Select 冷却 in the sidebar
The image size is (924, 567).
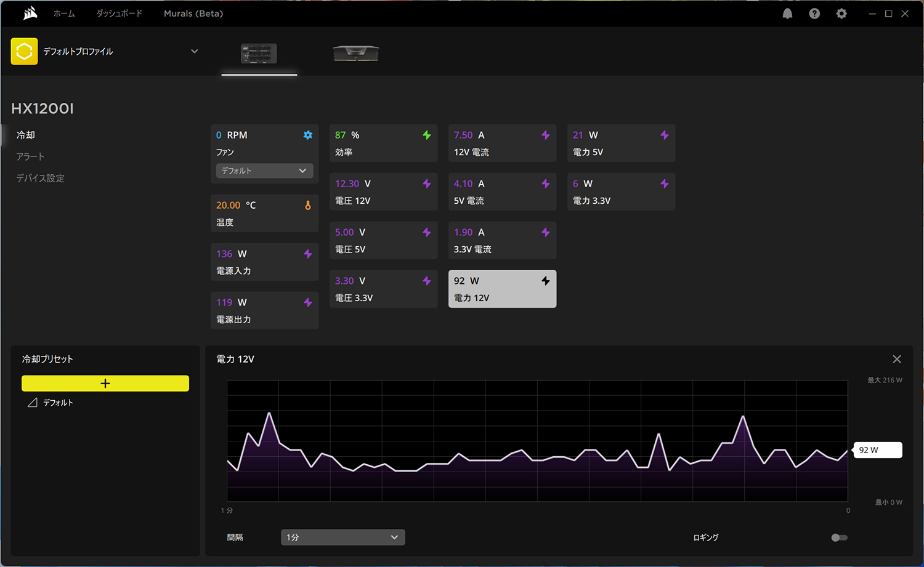[26, 135]
